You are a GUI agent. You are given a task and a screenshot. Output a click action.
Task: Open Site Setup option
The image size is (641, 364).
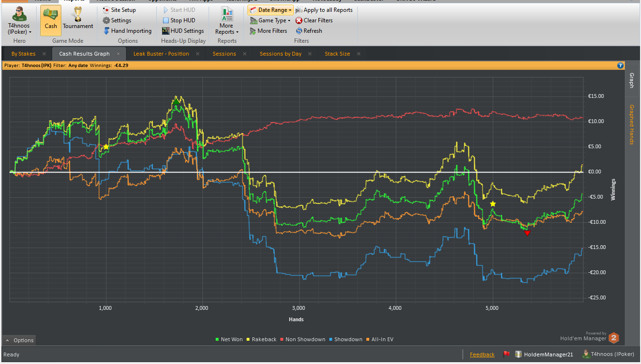point(119,10)
